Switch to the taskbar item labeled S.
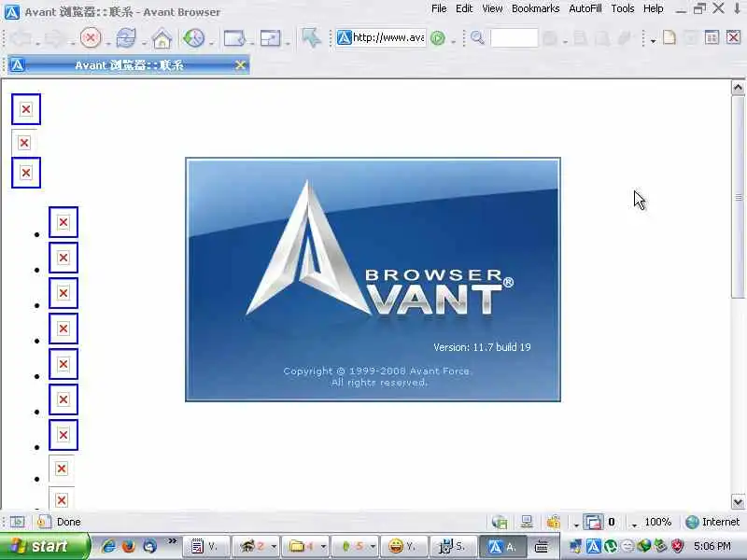 pyautogui.click(x=453, y=547)
